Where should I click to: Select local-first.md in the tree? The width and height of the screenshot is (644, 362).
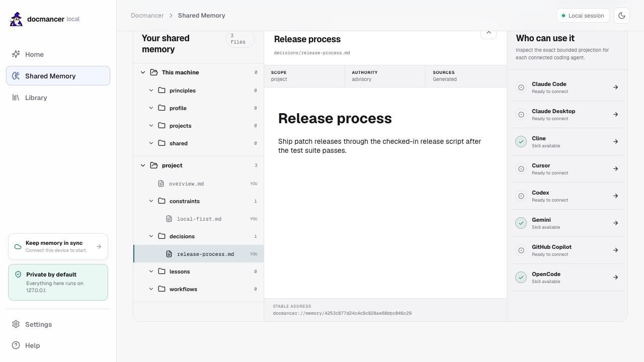tap(198, 219)
